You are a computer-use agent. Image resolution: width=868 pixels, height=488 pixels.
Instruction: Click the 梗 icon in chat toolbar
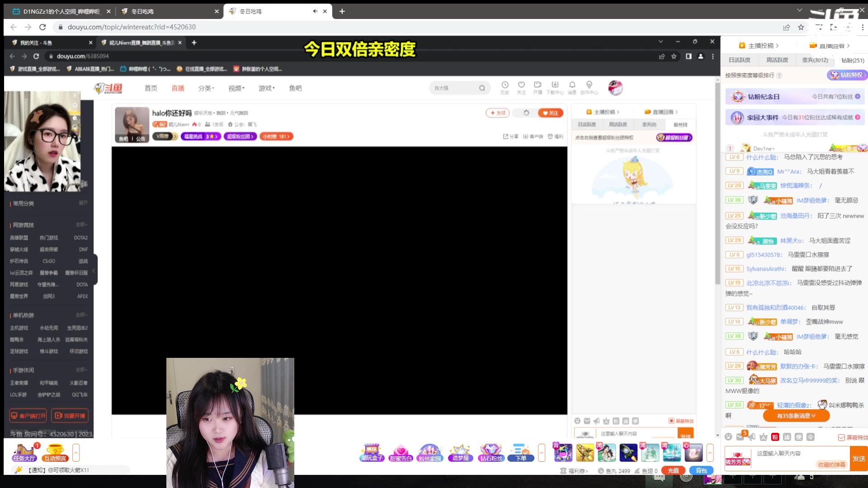[799, 437]
